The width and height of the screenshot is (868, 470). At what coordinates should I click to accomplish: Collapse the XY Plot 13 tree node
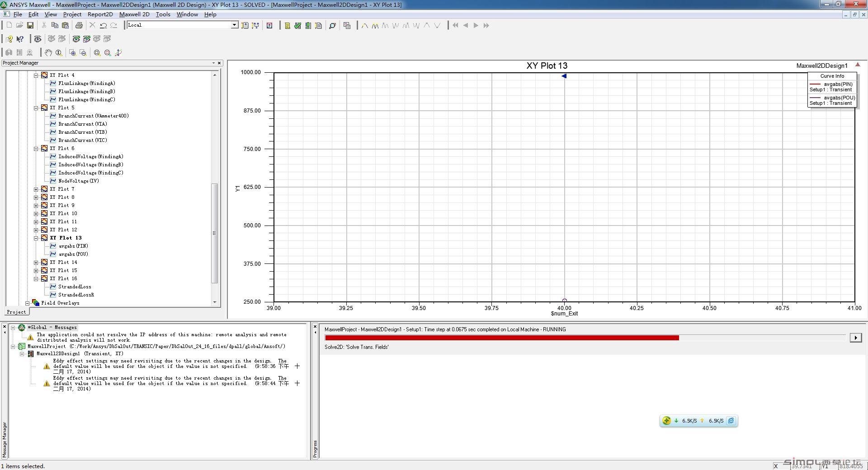coord(36,238)
